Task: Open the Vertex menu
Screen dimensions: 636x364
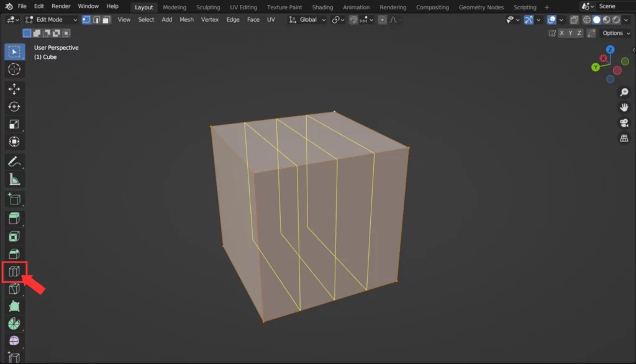Action: (210, 20)
